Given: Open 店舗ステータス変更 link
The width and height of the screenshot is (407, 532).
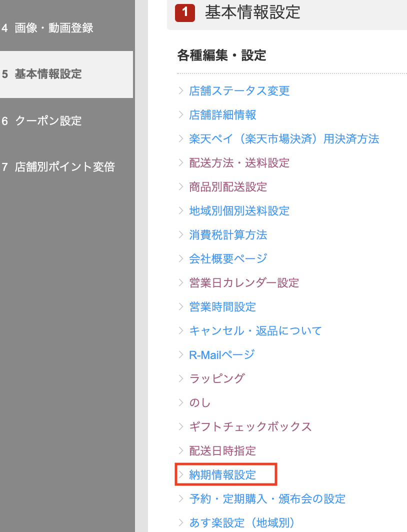Looking at the screenshot, I should (239, 90).
